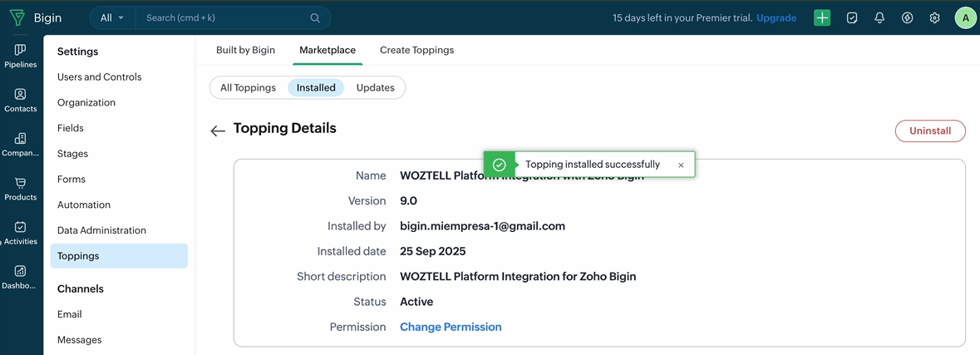Viewport: 980px width, 355px height.
Task: Open Products module in sidebar
Action: 20,188
